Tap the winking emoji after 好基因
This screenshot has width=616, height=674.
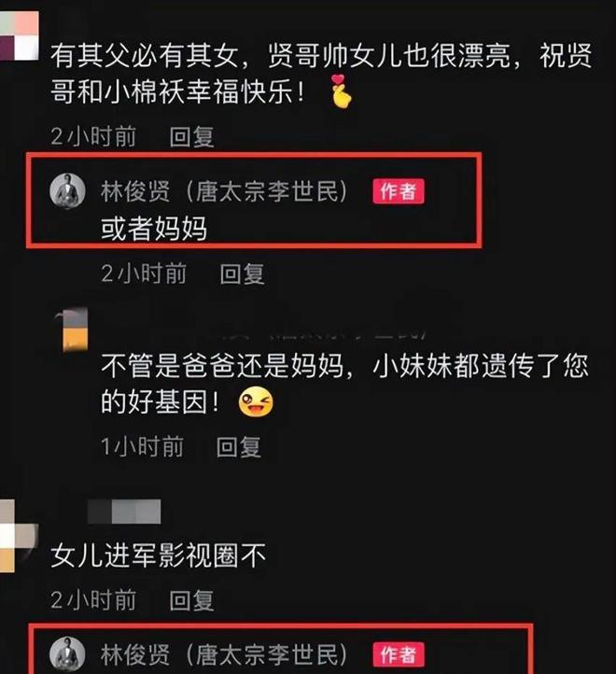(x=256, y=402)
